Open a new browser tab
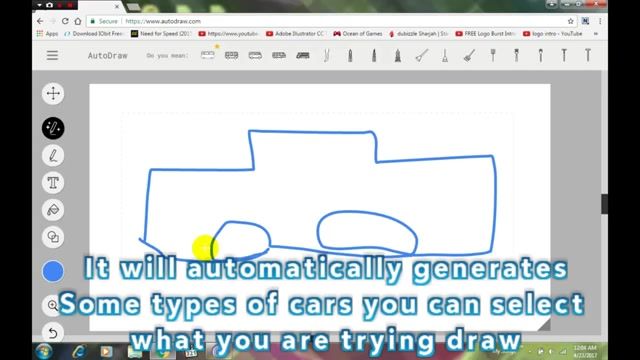The image size is (640, 360). (x=133, y=7)
